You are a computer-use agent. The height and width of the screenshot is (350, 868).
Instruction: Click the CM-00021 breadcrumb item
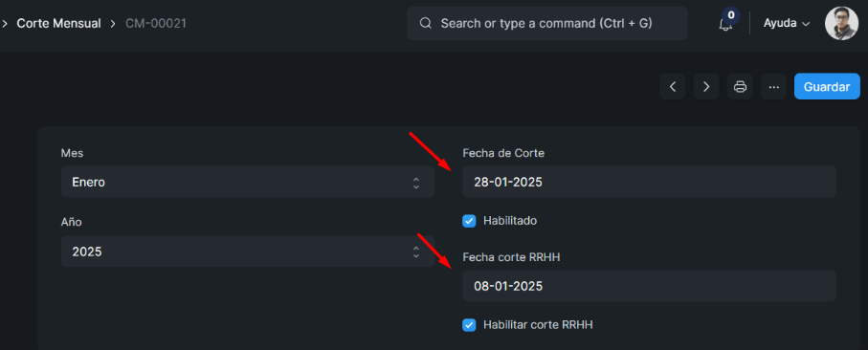[156, 23]
